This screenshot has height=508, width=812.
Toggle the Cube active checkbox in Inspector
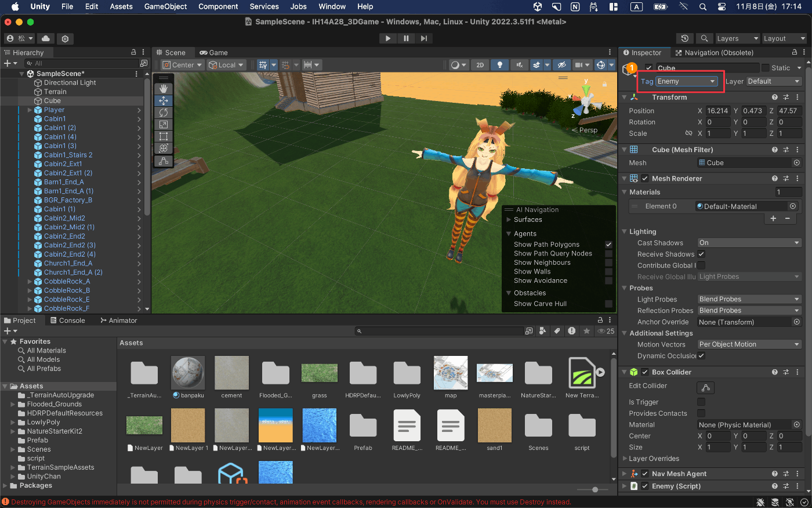click(648, 68)
